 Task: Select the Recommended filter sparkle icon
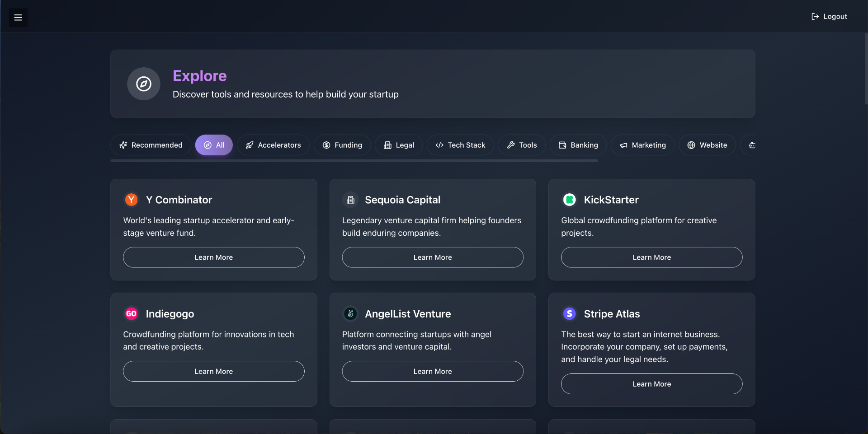point(123,145)
